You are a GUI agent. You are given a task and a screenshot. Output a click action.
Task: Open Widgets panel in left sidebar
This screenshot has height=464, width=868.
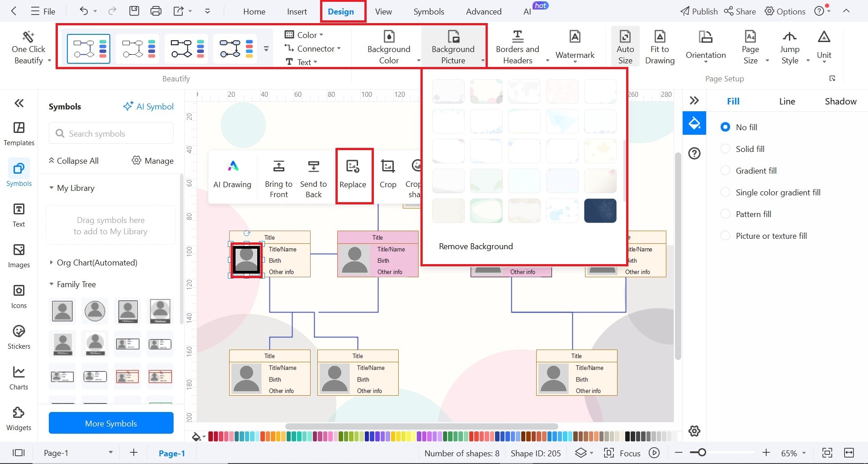pos(19,419)
